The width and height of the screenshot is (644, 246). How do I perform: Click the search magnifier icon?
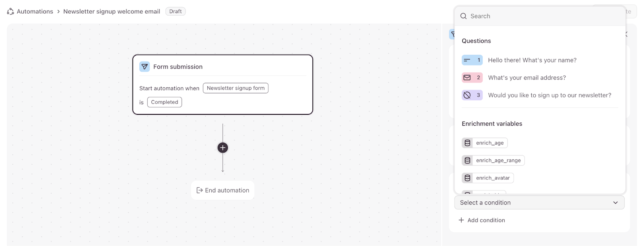tap(463, 16)
